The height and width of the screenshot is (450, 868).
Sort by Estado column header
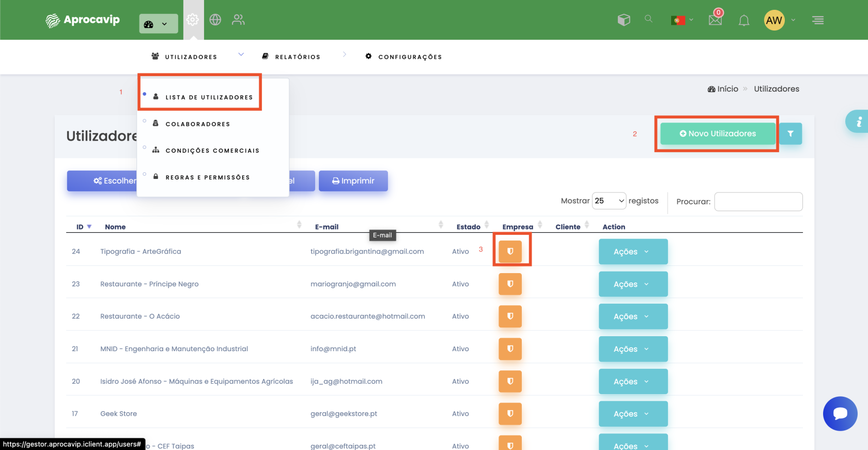[x=468, y=227]
